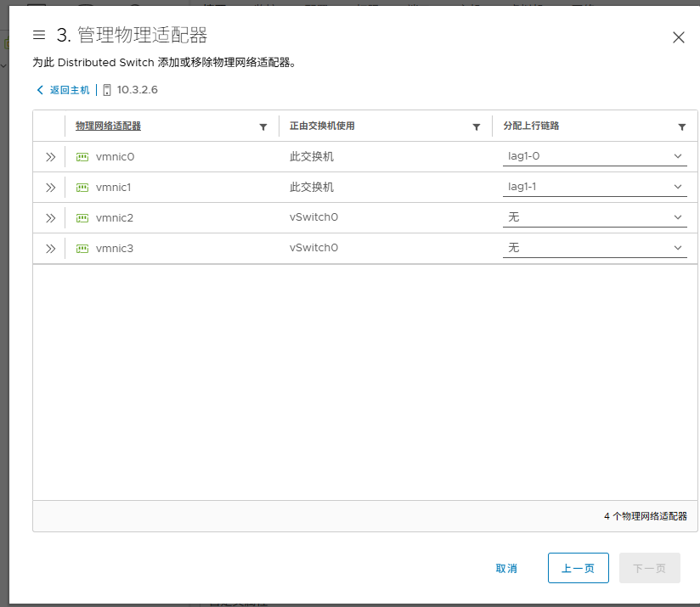Open filter for 正由交换机使用 column
700x607 pixels.
tap(477, 127)
